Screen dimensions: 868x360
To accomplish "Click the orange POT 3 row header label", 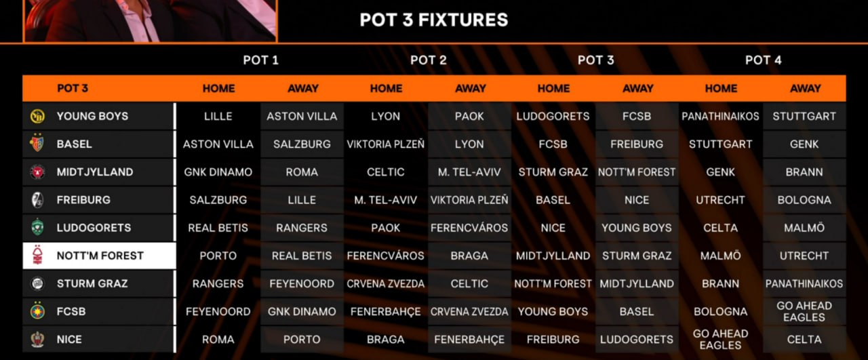I will (73, 88).
